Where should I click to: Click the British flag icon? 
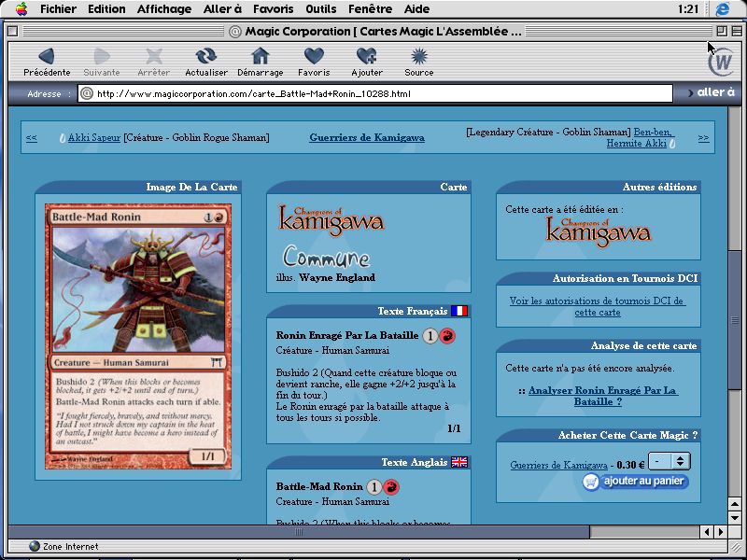pyautogui.click(x=459, y=462)
